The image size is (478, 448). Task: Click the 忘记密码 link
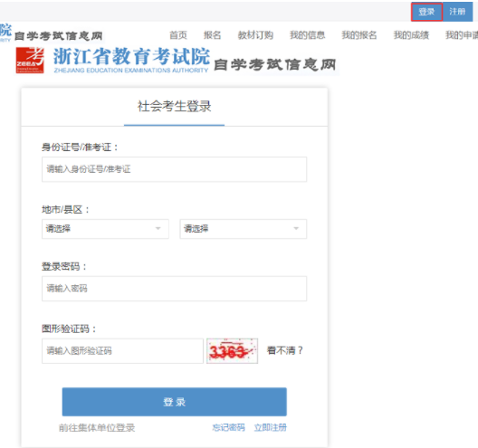click(x=228, y=427)
